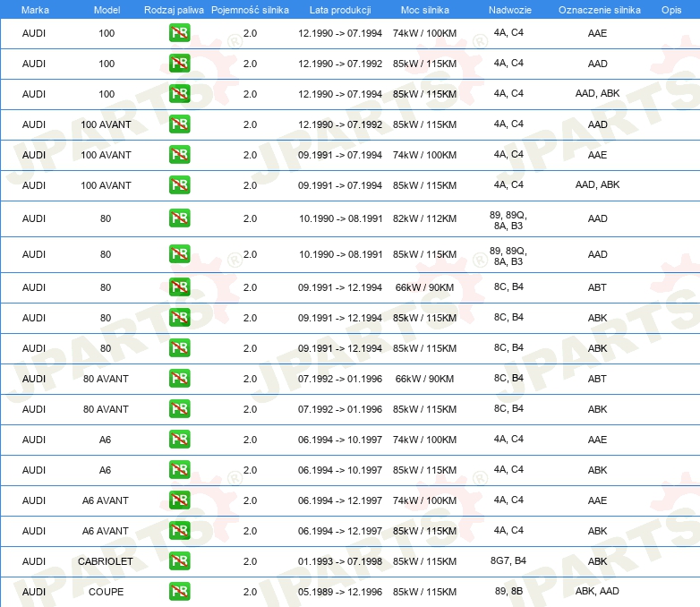Click the ABK engine code in the CABRIOLET row

(597, 561)
